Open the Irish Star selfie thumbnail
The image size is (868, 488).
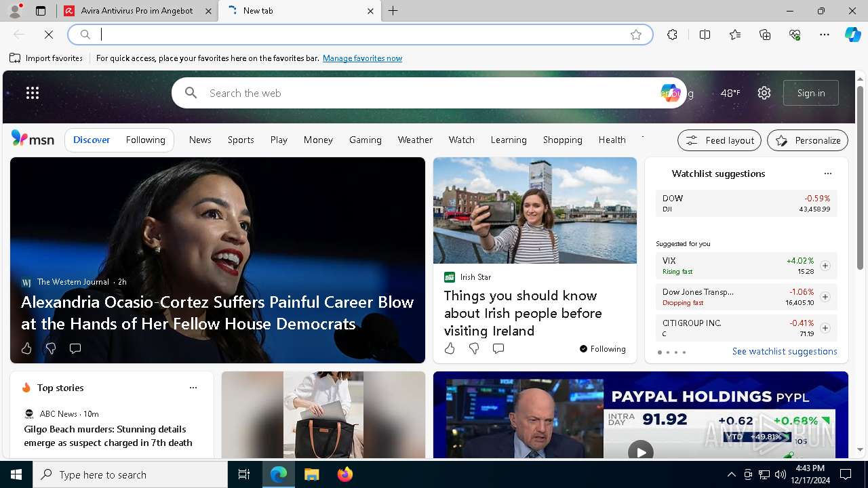point(535,210)
